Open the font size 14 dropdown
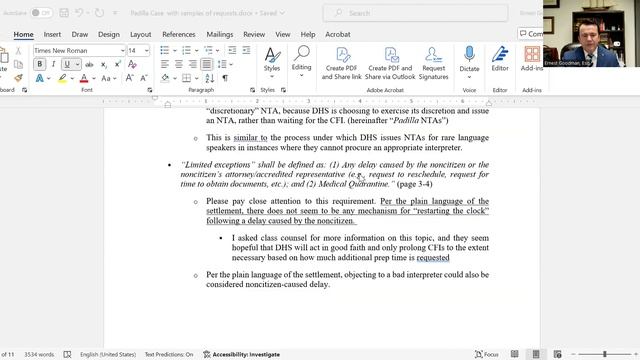This screenshot has height=360, width=640. [x=147, y=51]
